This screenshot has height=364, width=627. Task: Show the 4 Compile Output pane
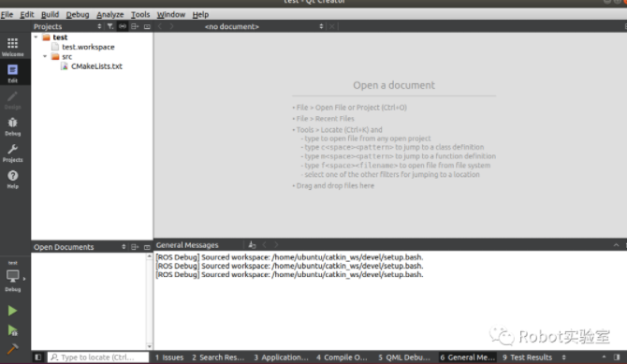pyautogui.click(x=342, y=357)
